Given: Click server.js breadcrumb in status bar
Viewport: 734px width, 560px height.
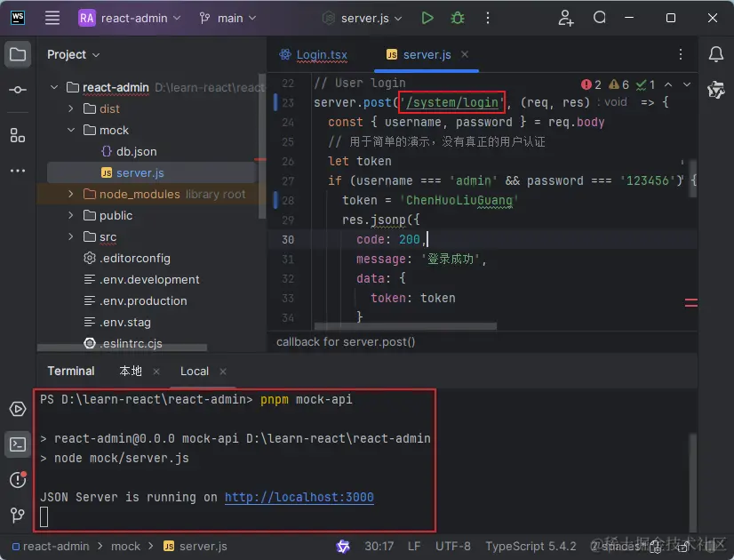Looking at the screenshot, I should (x=195, y=547).
